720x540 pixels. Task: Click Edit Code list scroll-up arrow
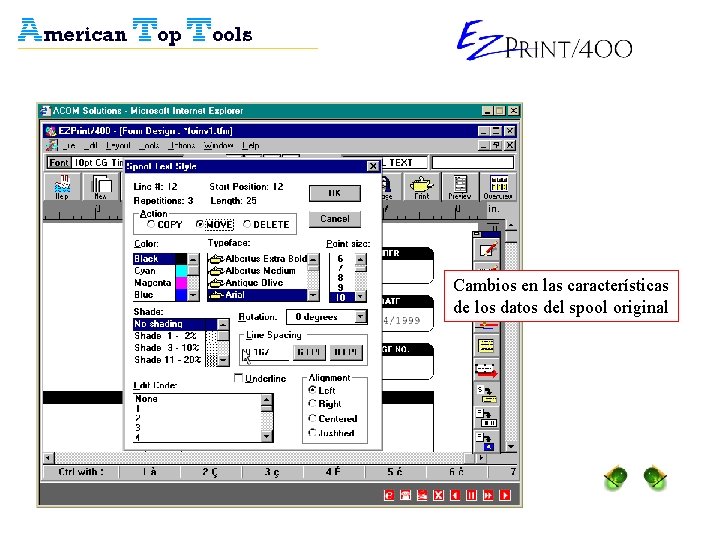click(267, 400)
